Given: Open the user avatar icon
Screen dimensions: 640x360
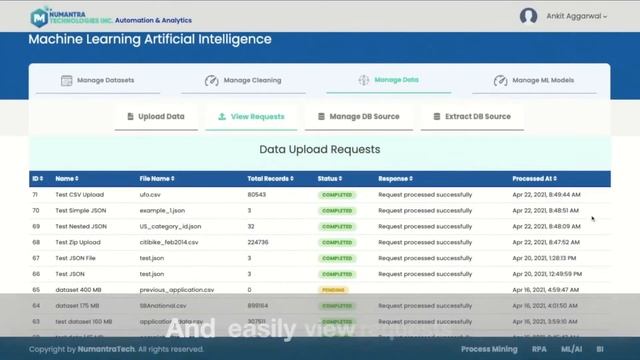Looking at the screenshot, I should point(528,16).
